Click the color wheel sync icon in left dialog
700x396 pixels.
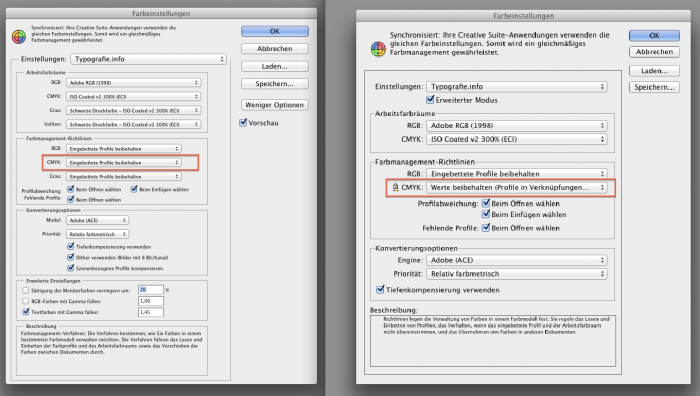pyautogui.click(x=19, y=37)
